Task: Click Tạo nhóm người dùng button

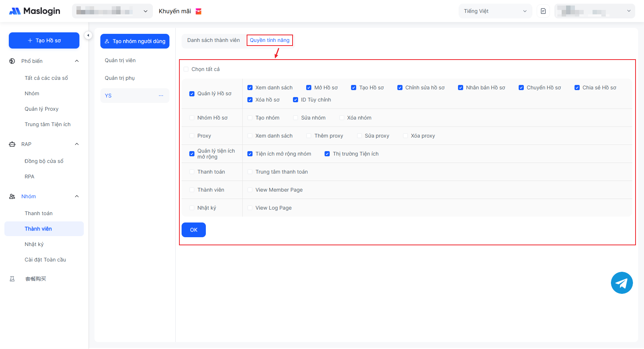Action: (135, 41)
